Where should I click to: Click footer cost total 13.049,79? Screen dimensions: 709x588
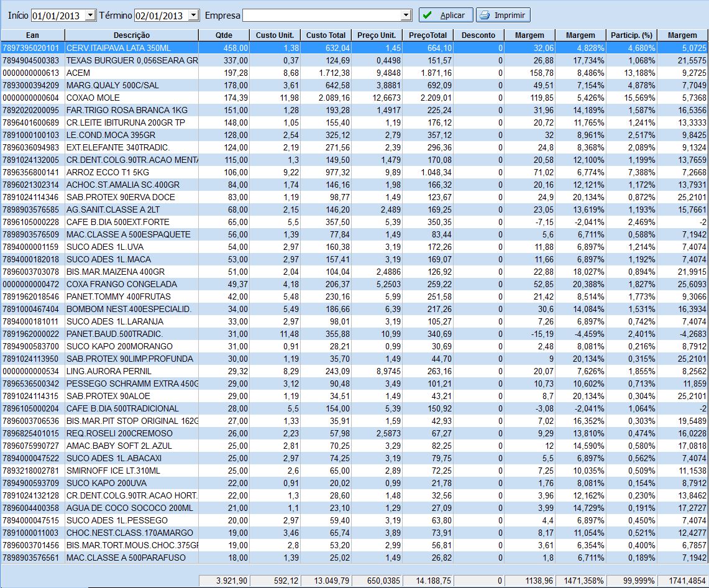(x=326, y=581)
